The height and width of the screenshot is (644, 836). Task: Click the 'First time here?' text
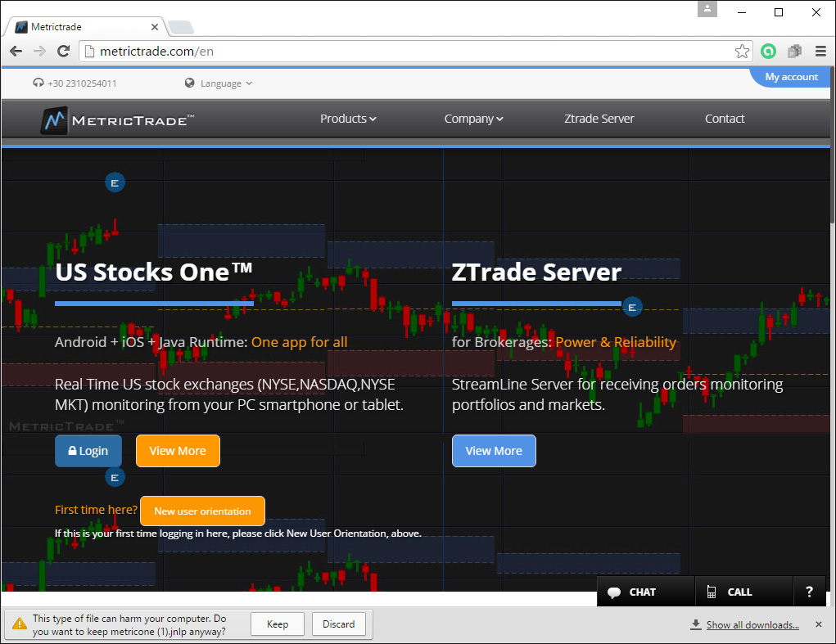tap(96, 510)
